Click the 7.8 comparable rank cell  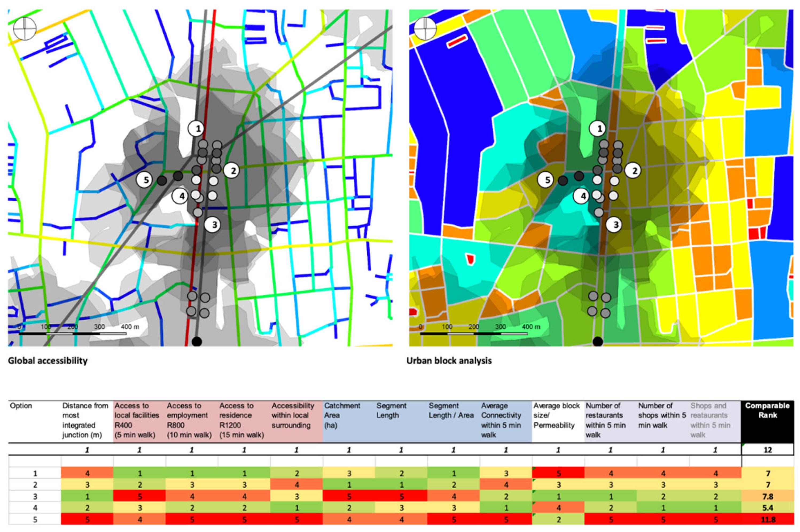coord(767,496)
